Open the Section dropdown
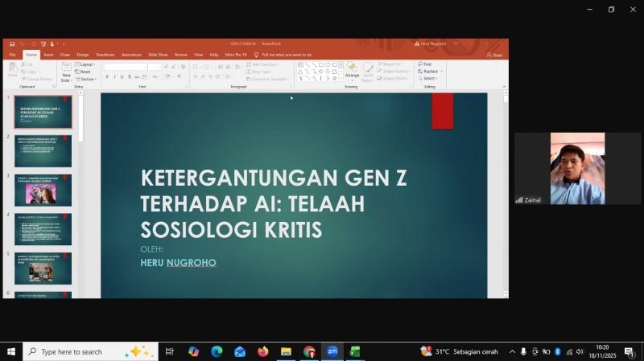 [87, 79]
